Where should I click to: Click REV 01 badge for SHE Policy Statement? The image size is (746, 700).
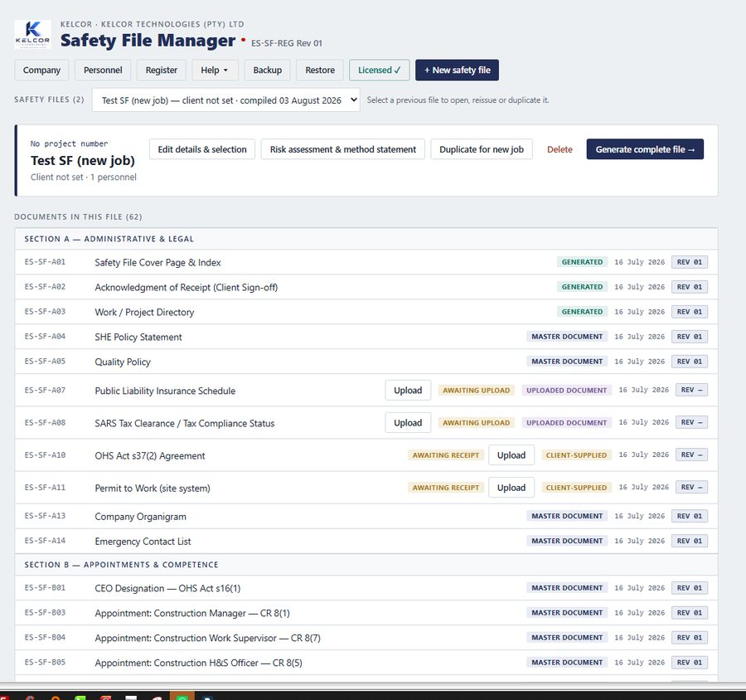pyautogui.click(x=690, y=336)
